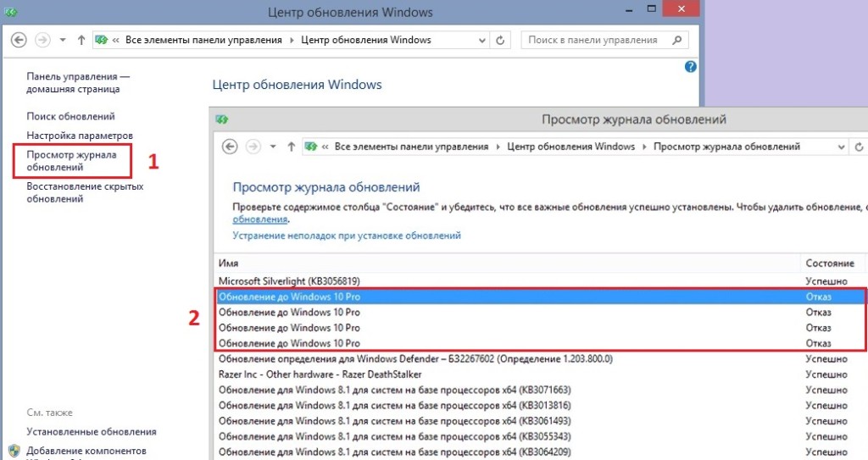The height and width of the screenshot is (460, 868).
Task: Refresh the update history window
Action: coord(860,147)
